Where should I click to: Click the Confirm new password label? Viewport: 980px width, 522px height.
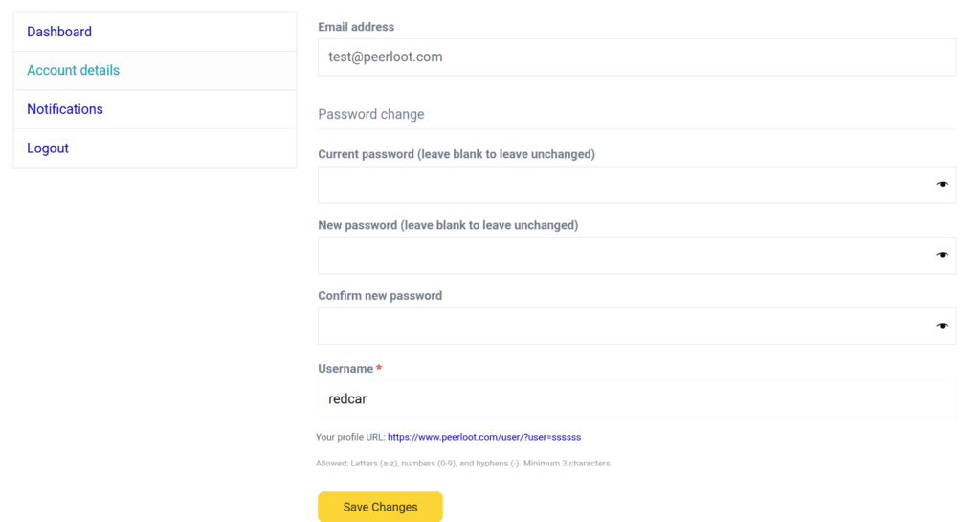click(x=380, y=296)
